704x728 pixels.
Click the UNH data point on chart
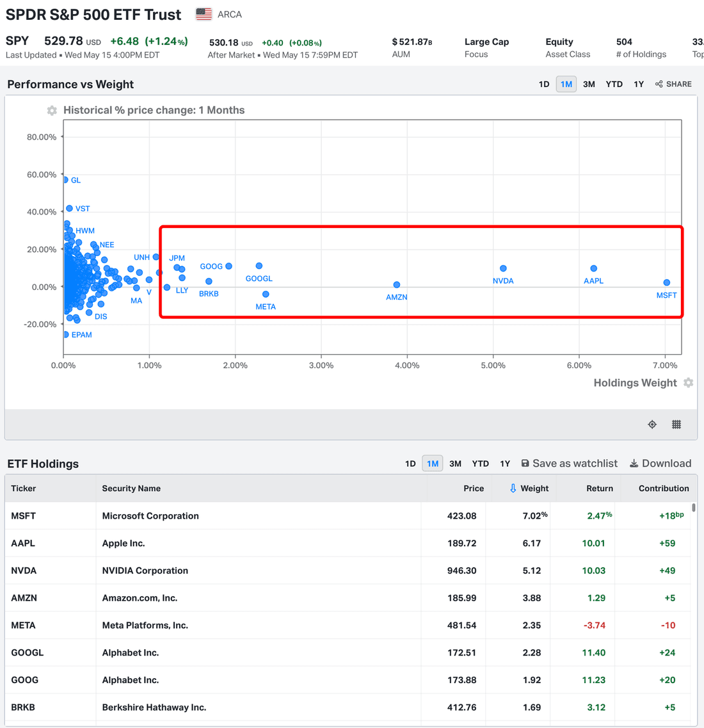(156, 257)
